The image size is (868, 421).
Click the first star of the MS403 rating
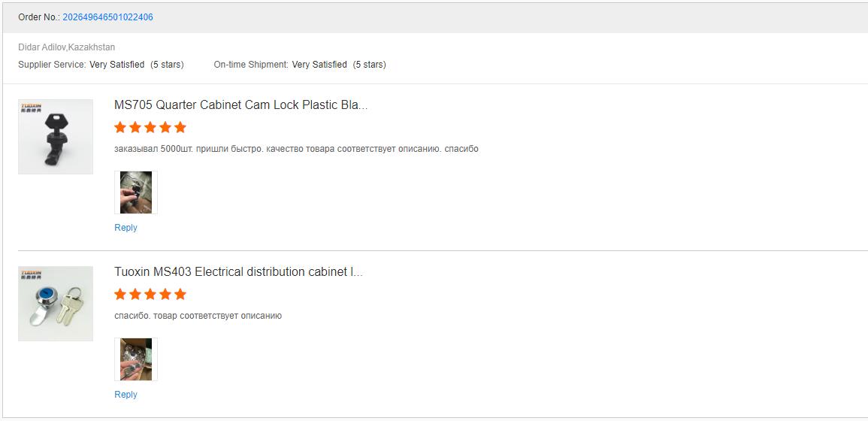pyautogui.click(x=120, y=295)
